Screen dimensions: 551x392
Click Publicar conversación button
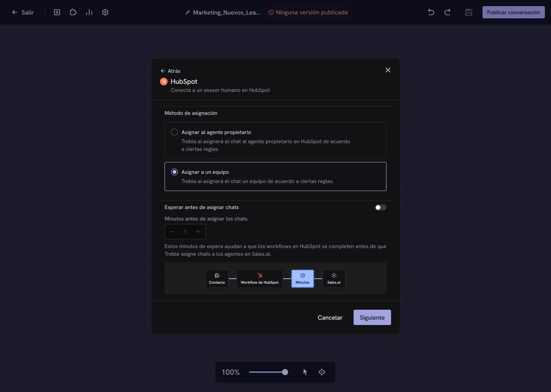pos(514,12)
